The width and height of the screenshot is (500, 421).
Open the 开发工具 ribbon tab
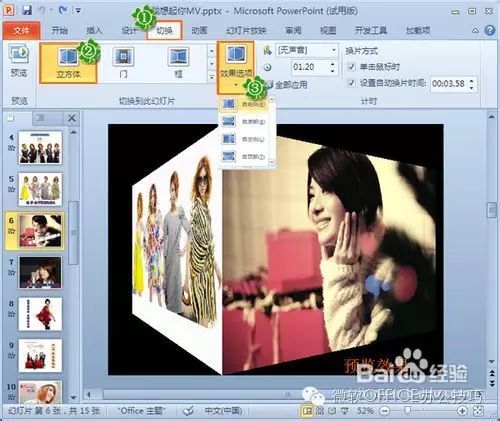[x=371, y=31]
